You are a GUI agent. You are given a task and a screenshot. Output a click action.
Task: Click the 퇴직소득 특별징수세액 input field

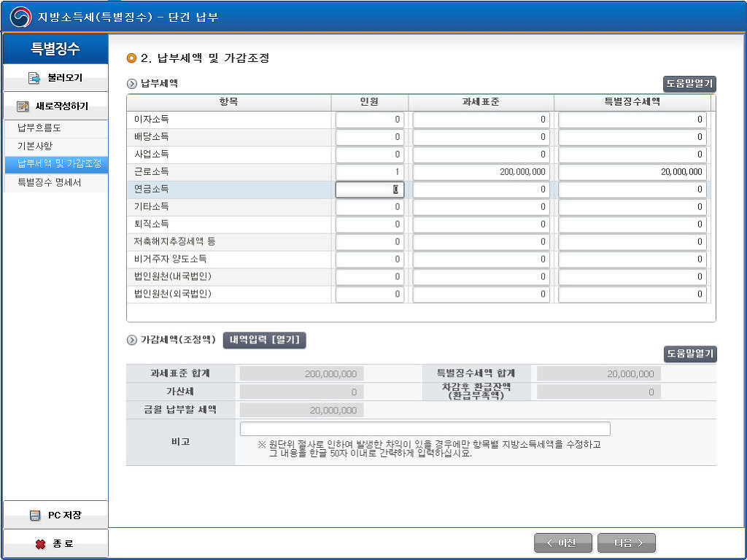point(632,225)
